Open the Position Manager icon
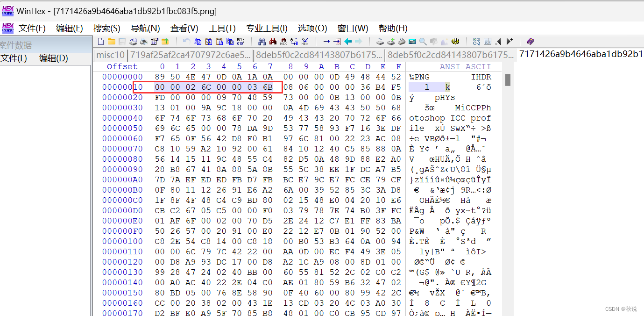Screen dimensions: 644x316 476,41
